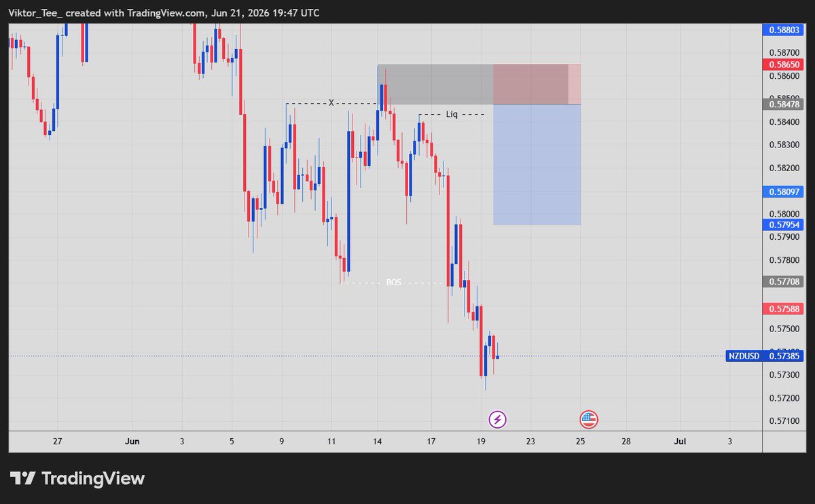815x504 pixels.
Task: Select the X marker on dashed line
Action: (331, 103)
